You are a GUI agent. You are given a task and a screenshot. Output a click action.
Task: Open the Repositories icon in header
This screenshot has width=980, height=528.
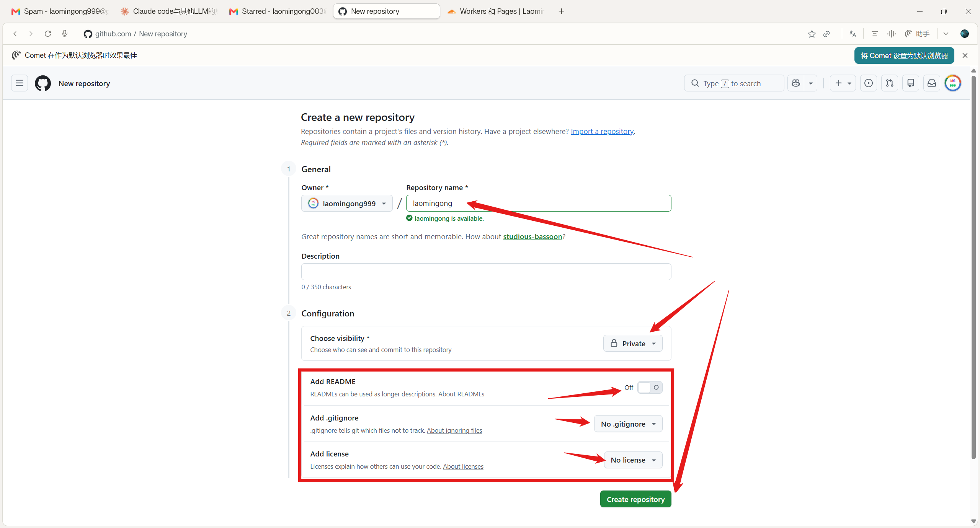click(x=911, y=83)
